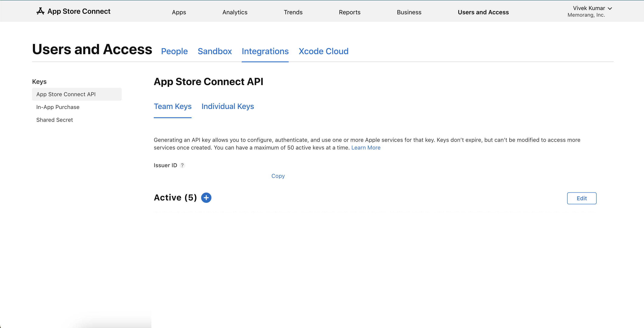Select In-App Purchase in Keys sidebar
This screenshot has height=328, width=644.
click(x=58, y=107)
